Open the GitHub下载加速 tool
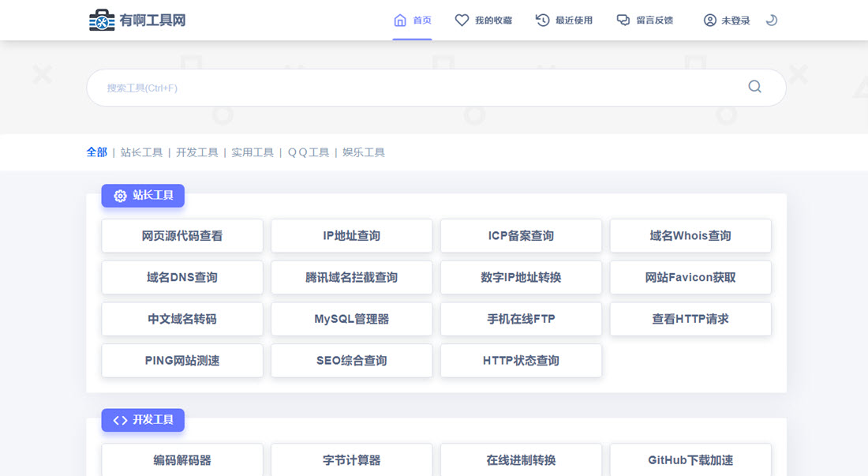Screen dimensions: 868x476 (690, 460)
